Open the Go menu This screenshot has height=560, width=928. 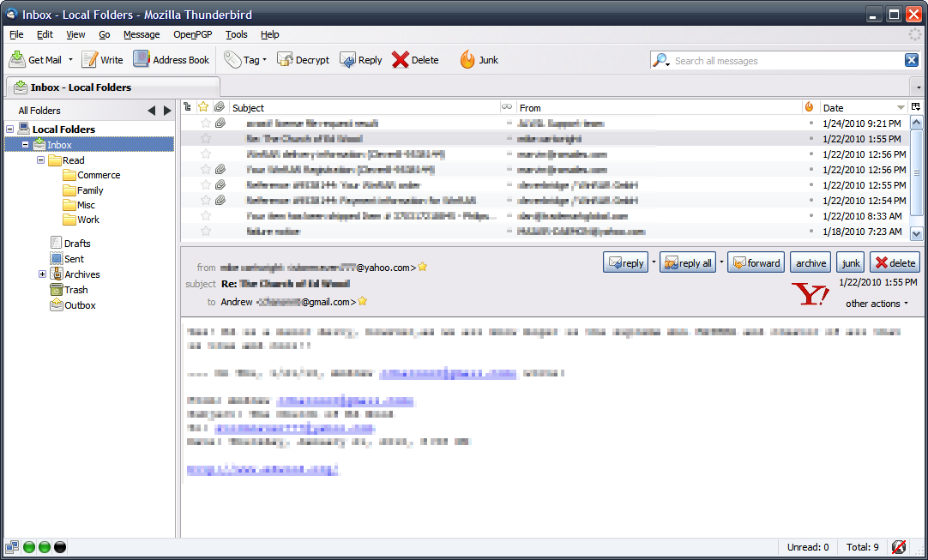pyautogui.click(x=104, y=34)
